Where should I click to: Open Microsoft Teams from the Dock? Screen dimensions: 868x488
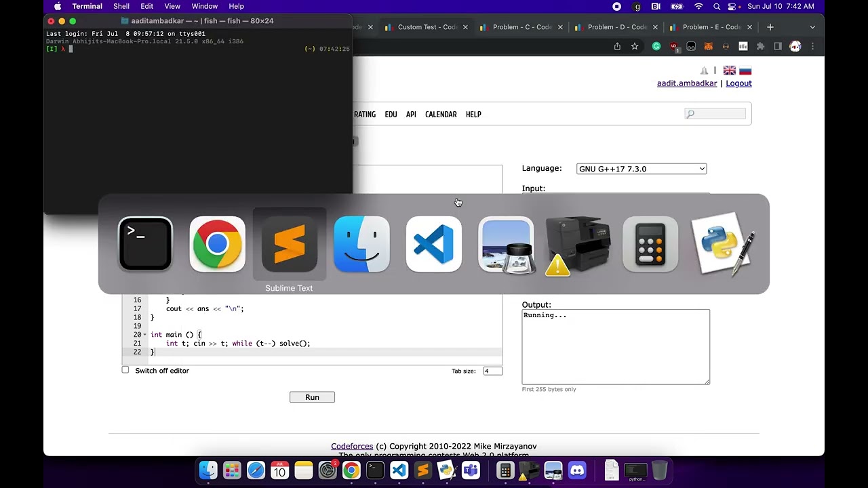[471, 470]
